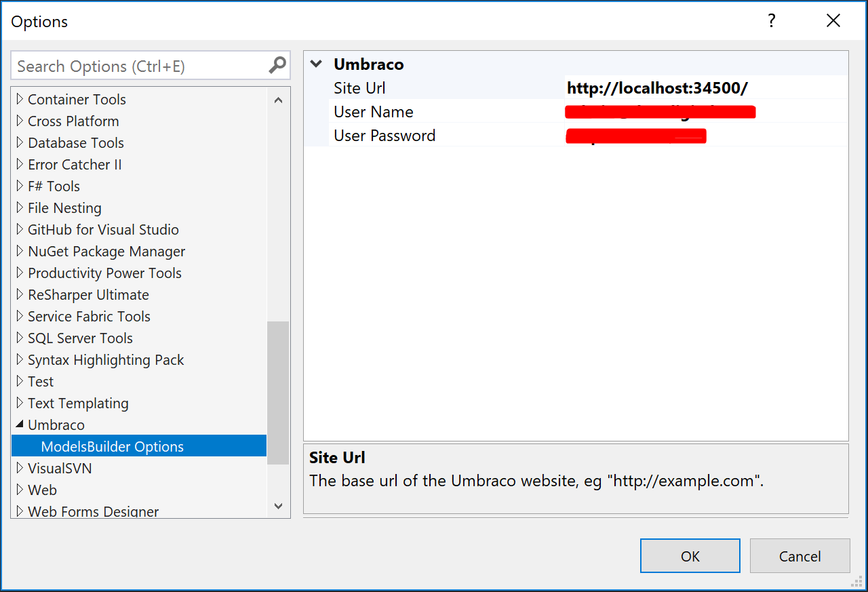The height and width of the screenshot is (592, 868).
Task: Collapse the Umbraco tree node
Action: coord(20,425)
